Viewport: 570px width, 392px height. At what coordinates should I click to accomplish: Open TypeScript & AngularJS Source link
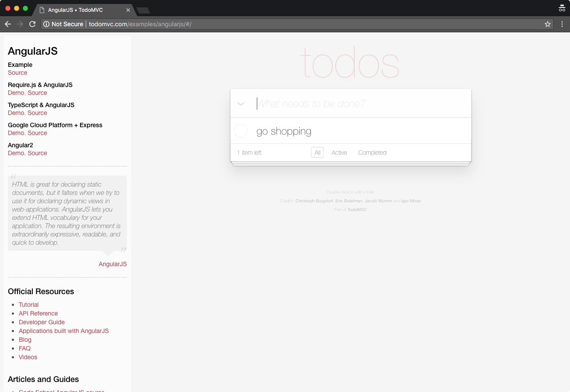(37, 113)
